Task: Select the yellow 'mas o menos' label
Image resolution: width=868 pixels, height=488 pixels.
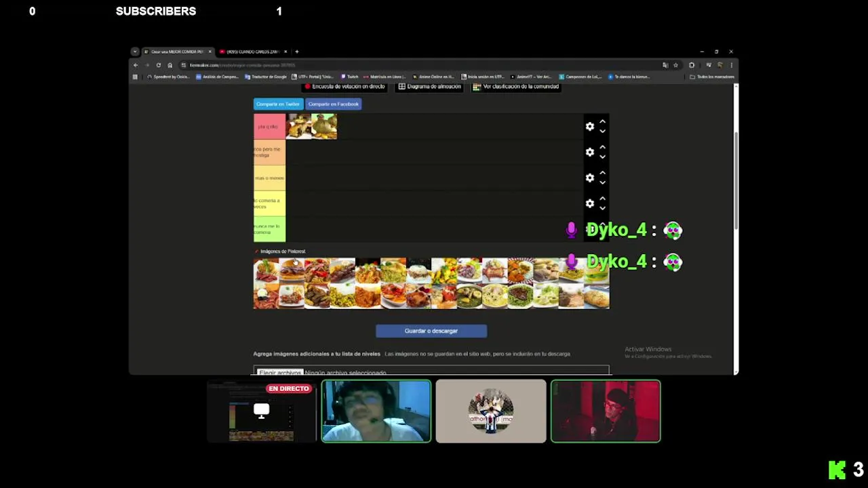Action: pos(269,178)
